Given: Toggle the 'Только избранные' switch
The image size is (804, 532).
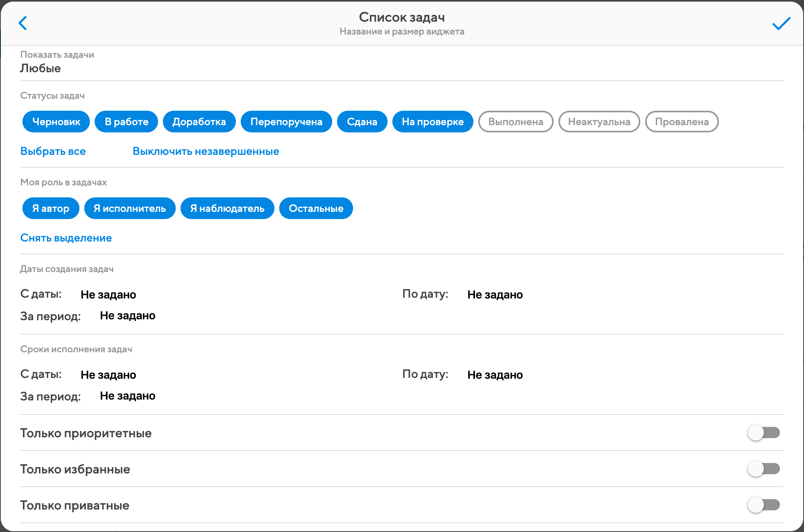Looking at the screenshot, I should [x=763, y=469].
